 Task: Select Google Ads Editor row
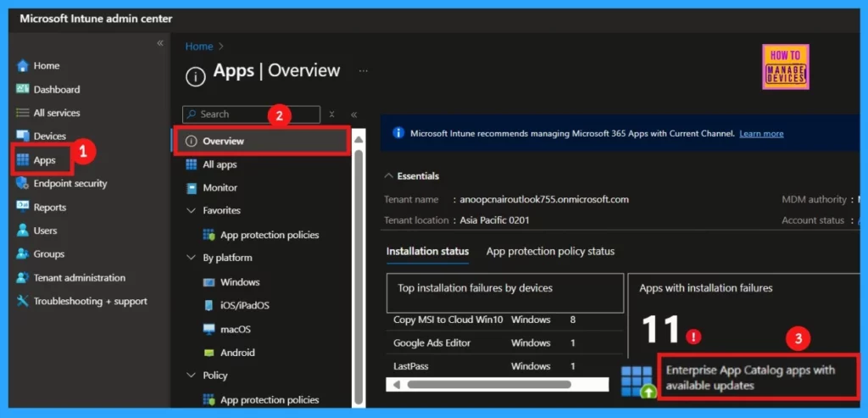pyautogui.click(x=505, y=343)
